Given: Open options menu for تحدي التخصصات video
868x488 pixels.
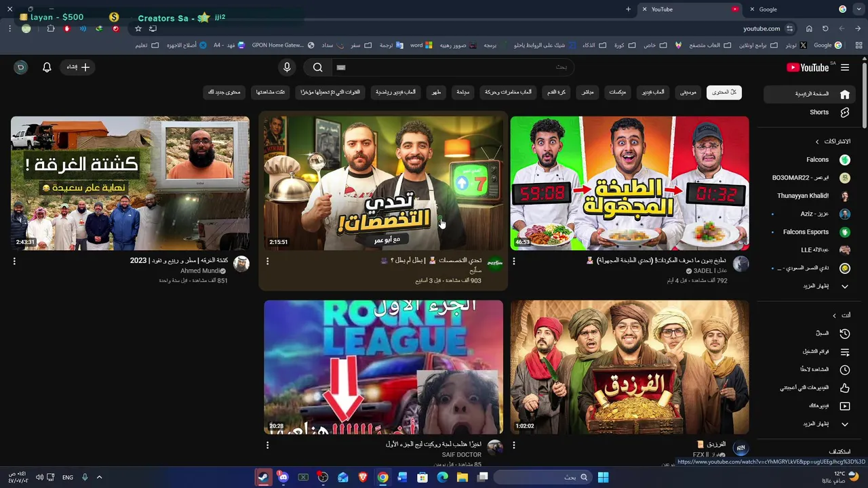Looking at the screenshot, I should pyautogui.click(x=267, y=261).
